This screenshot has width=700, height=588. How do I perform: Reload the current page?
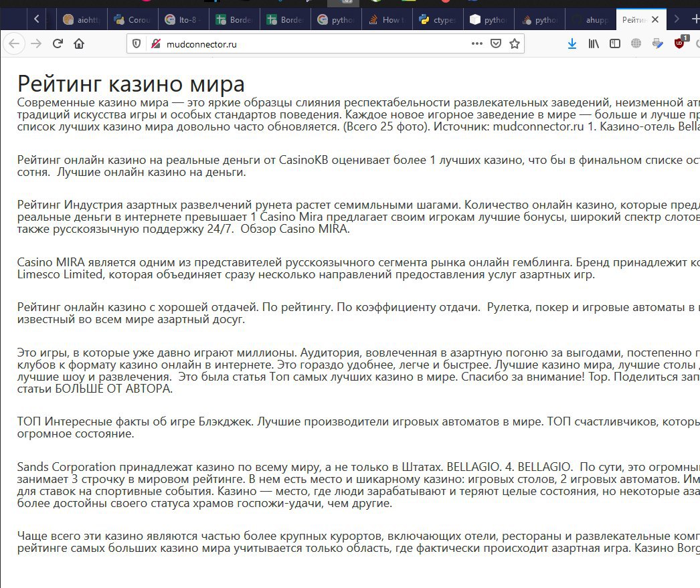58,43
